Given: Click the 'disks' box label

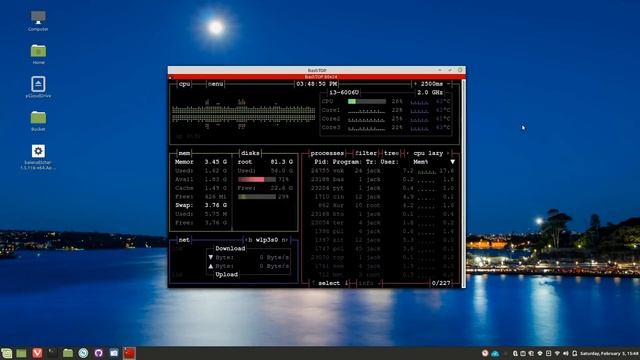Looking at the screenshot, I should point(250,153).
